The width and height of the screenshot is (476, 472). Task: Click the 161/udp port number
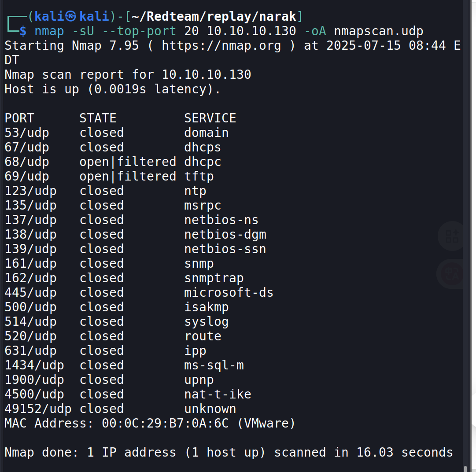(30, 263)
